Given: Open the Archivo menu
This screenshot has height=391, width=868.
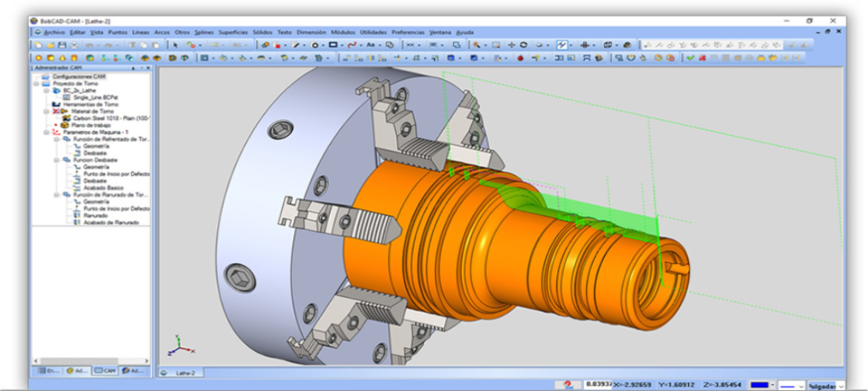Looking at the screenshot, I should click(53, 32).
